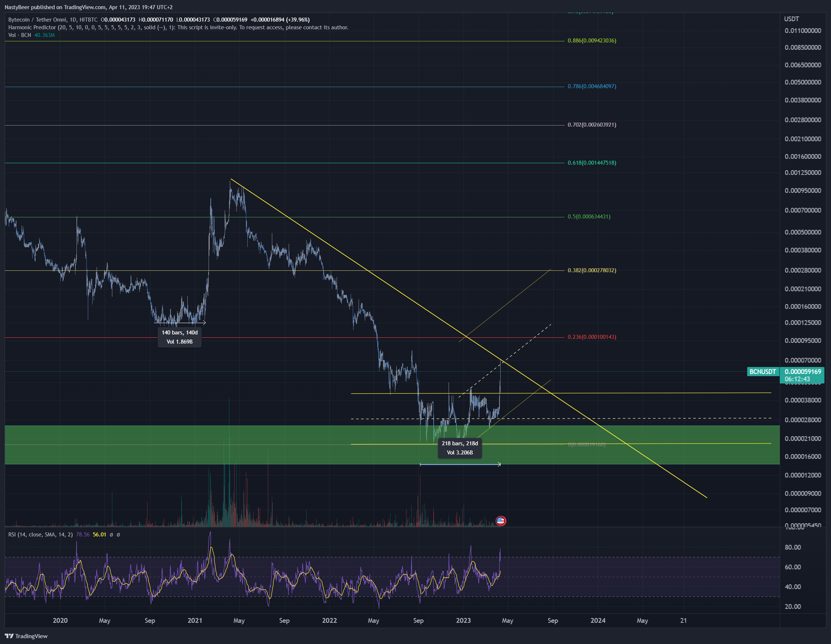
Task: Click the 20.00 RSI axis value
Action: [x=793, y=606]
